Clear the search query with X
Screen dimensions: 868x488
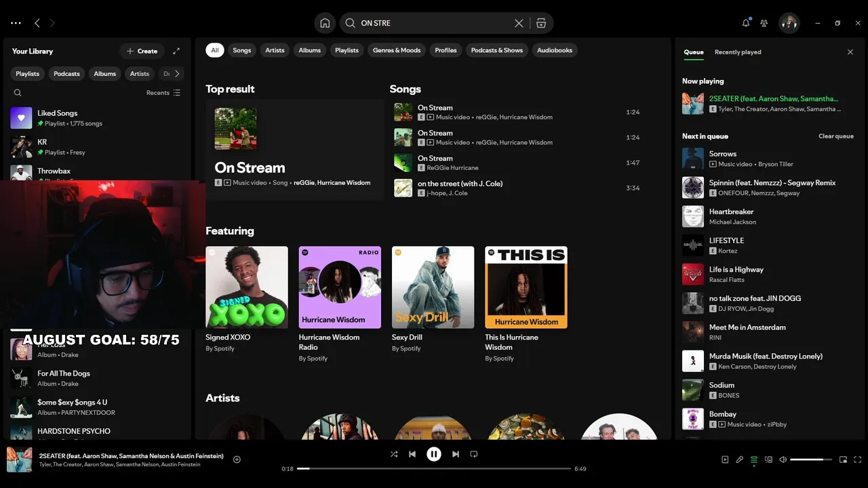(x=519, y=23)
